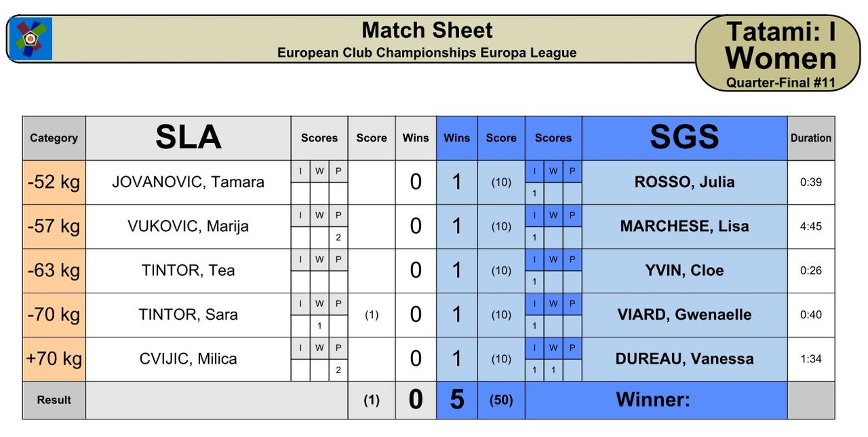
Task: Select the SLA team header
Action: [x=189, y=138]
